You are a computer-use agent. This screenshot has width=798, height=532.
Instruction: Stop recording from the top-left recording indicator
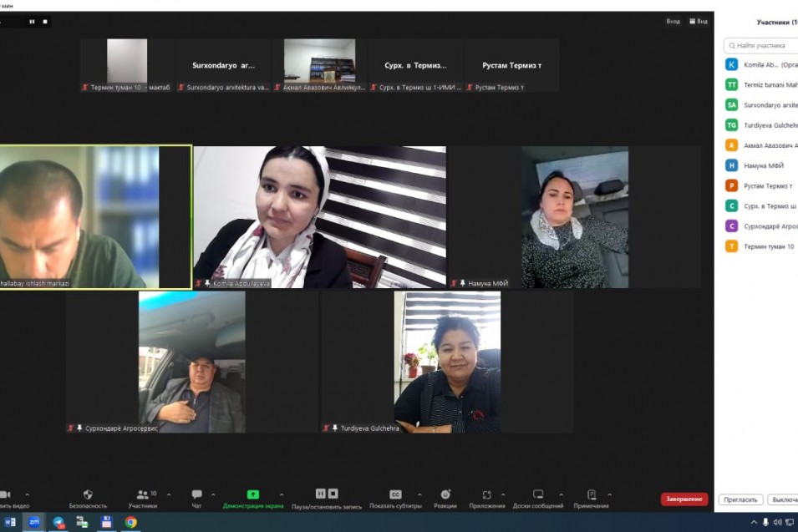point(45,22)
